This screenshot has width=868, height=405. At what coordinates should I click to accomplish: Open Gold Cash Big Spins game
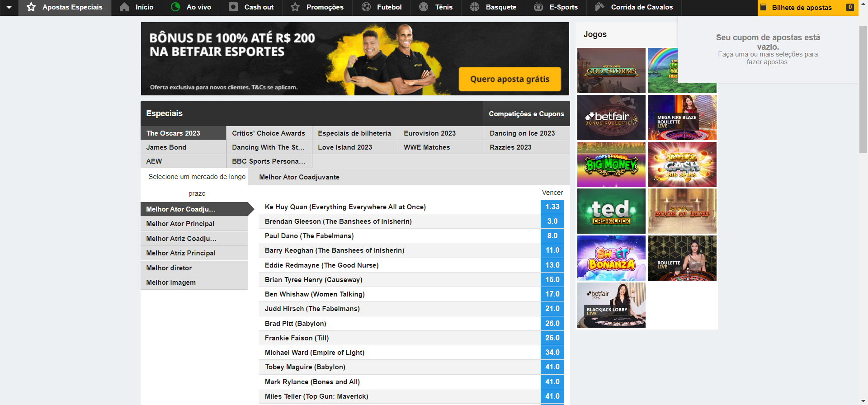click(682, 165)
